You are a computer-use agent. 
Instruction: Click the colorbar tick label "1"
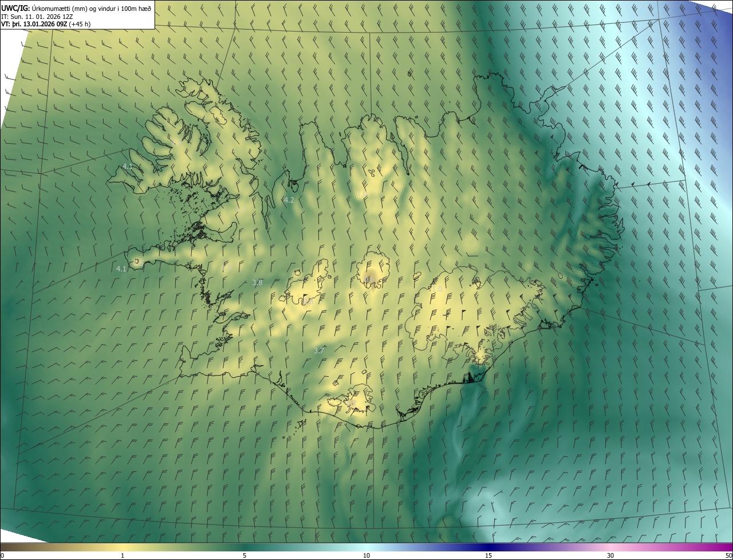point(123,555)
